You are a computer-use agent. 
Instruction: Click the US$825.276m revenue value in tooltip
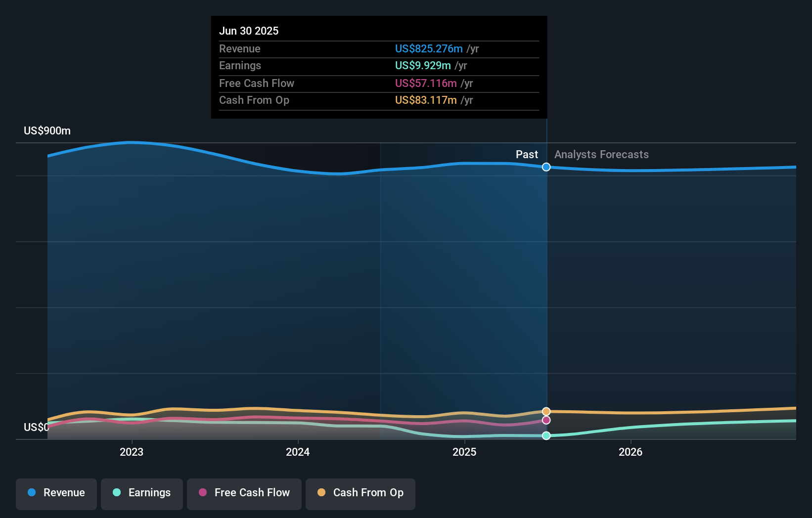[429, 49]
